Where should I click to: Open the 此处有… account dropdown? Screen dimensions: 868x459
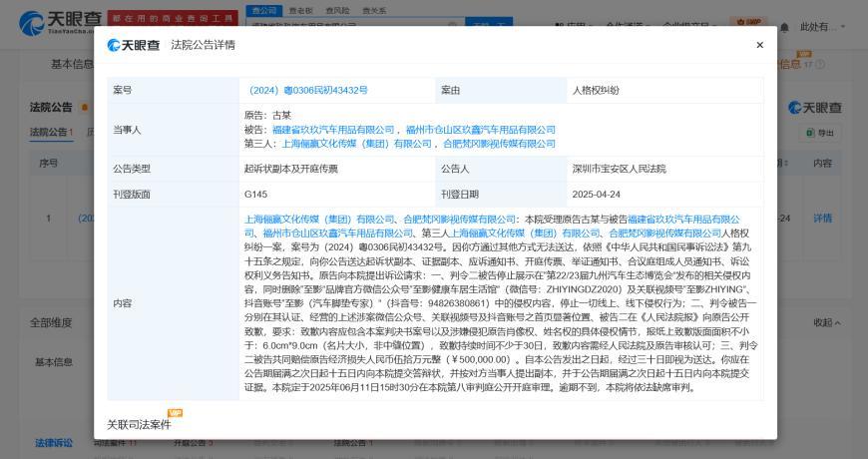(x=823, y=27)
